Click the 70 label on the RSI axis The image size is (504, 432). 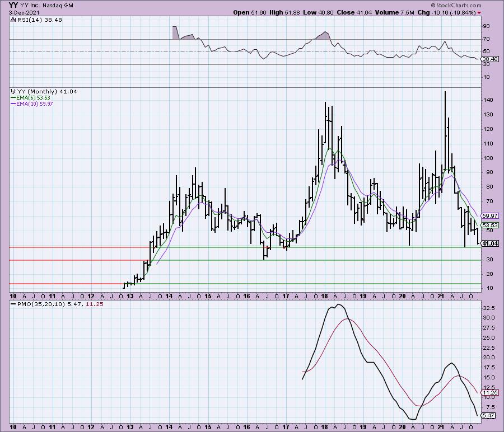point(487,39)
